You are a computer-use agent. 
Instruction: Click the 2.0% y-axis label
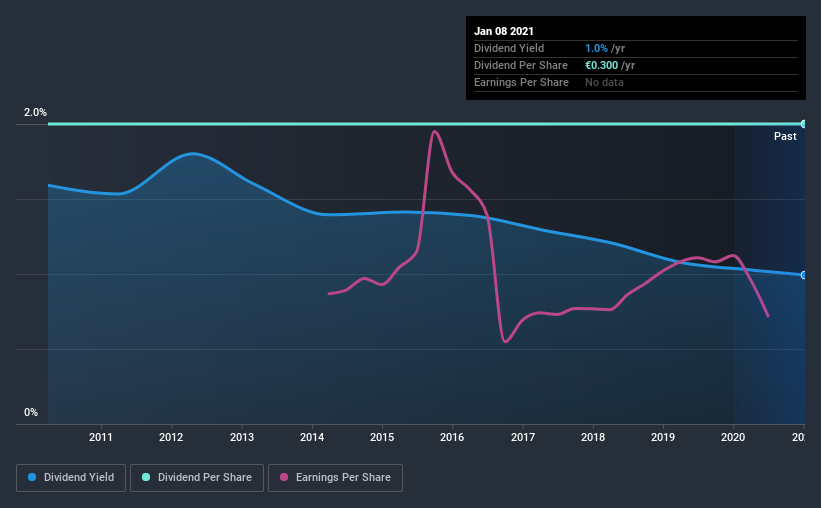click(x=35, y=112)
